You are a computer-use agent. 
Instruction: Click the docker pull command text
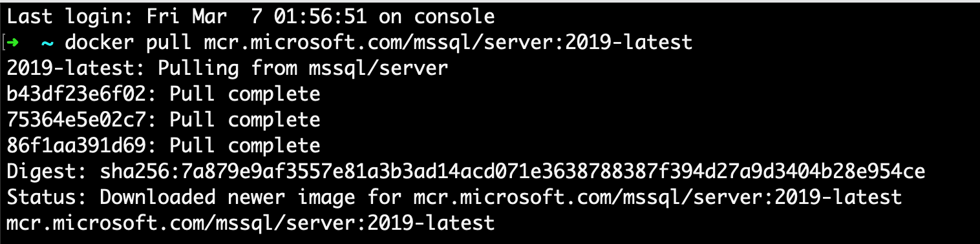378,43
